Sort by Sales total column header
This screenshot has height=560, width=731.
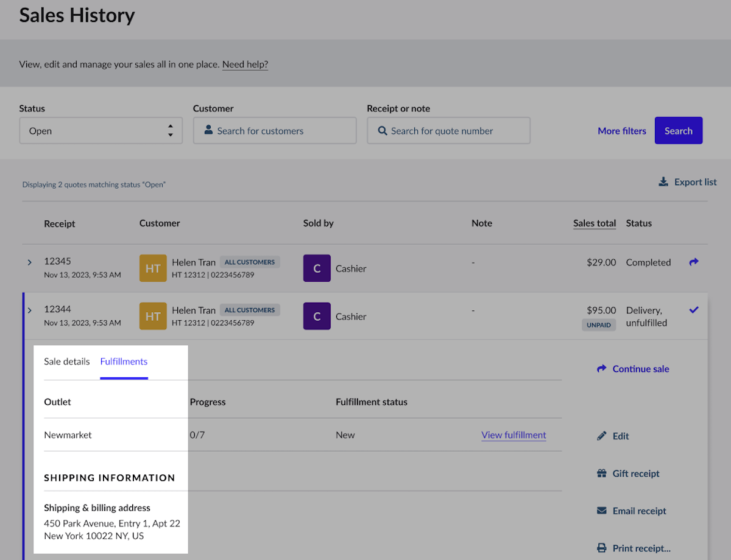pos(595,223)
